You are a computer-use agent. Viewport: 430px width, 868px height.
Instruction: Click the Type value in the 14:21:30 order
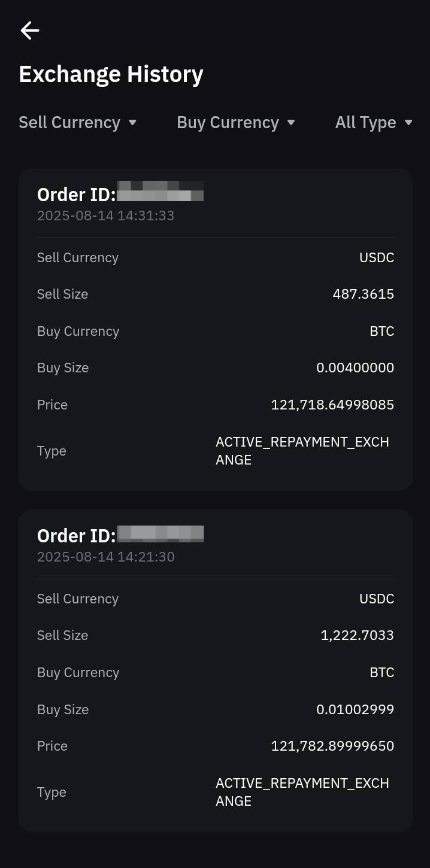302,792
